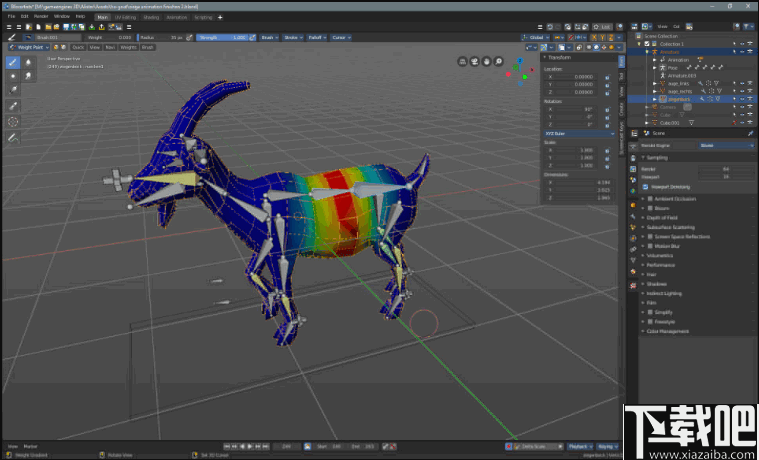Click the Quick button in viewport header
Viewport: 759px width, 460px height.
[78, 47]
